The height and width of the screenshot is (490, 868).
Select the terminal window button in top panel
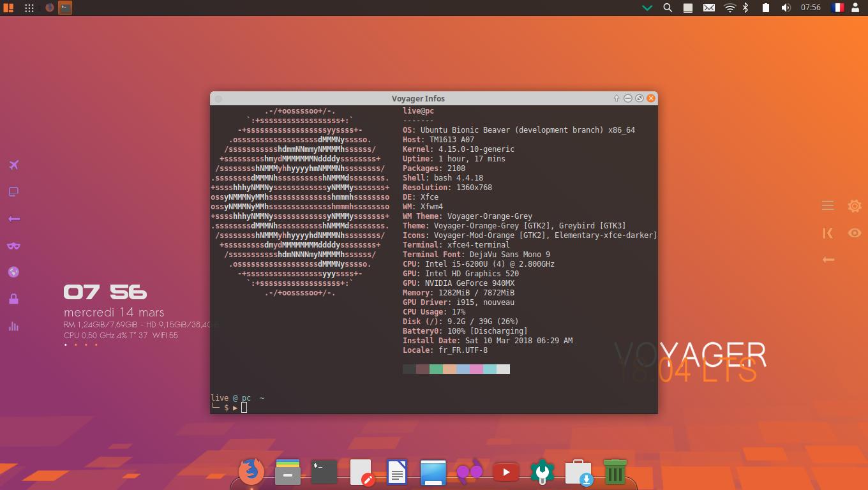pos(65,8)
